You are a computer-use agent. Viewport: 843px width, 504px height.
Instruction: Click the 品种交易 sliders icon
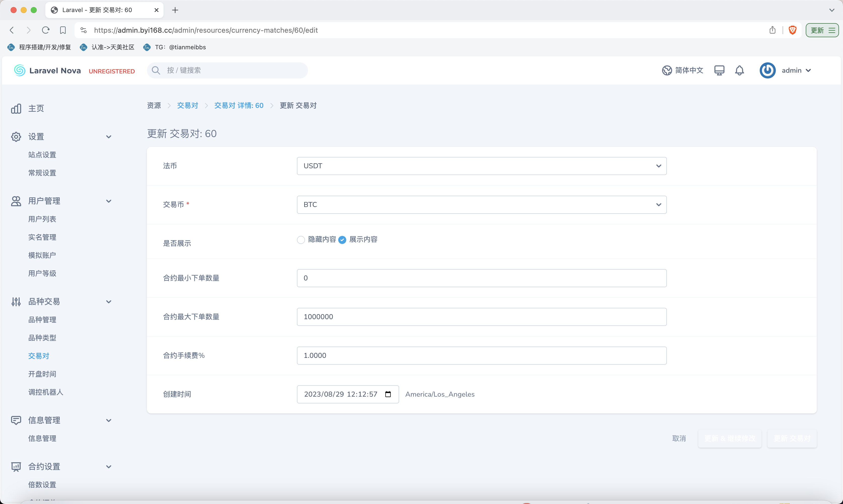coord(16,302)
